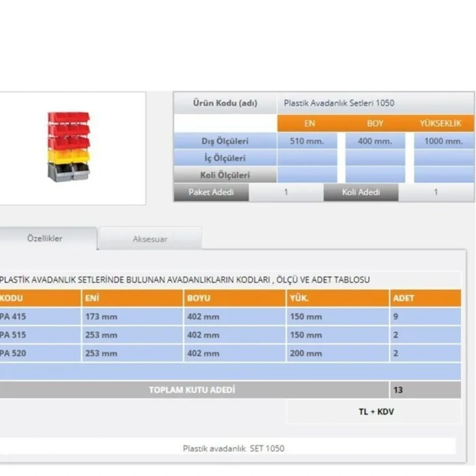Click the BOY orange column header
Image resolution: width=476 pixels, height=476 pixels.
[375, 124]
